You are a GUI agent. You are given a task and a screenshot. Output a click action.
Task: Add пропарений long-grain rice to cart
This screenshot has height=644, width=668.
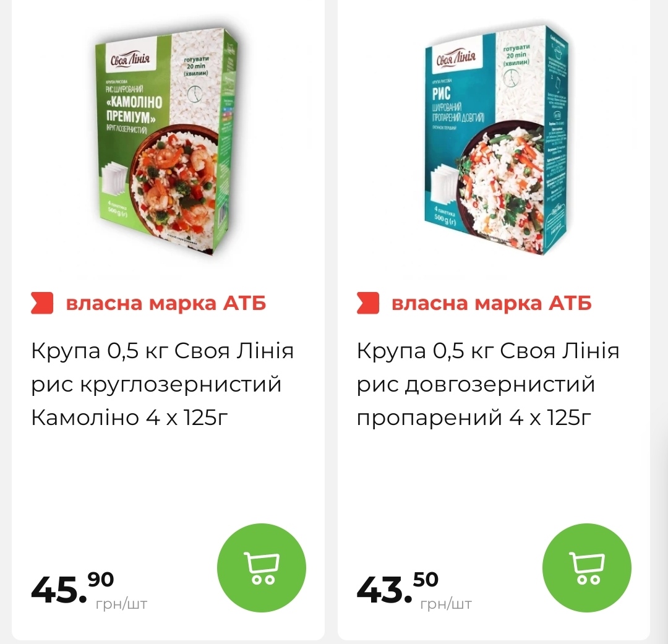click(586, 568)
